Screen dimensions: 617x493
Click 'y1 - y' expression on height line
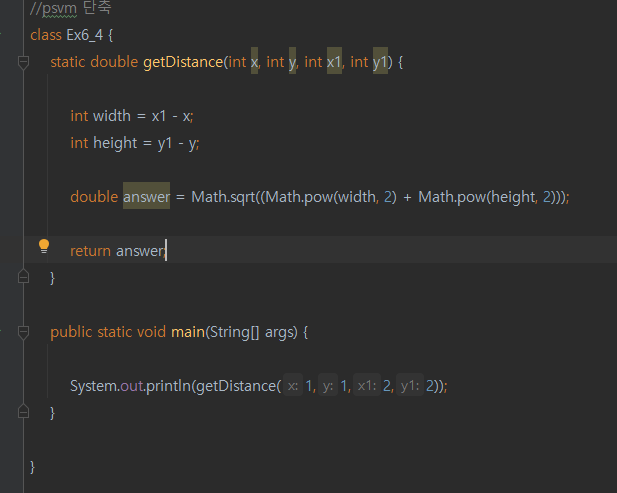(x=177, y=144)
